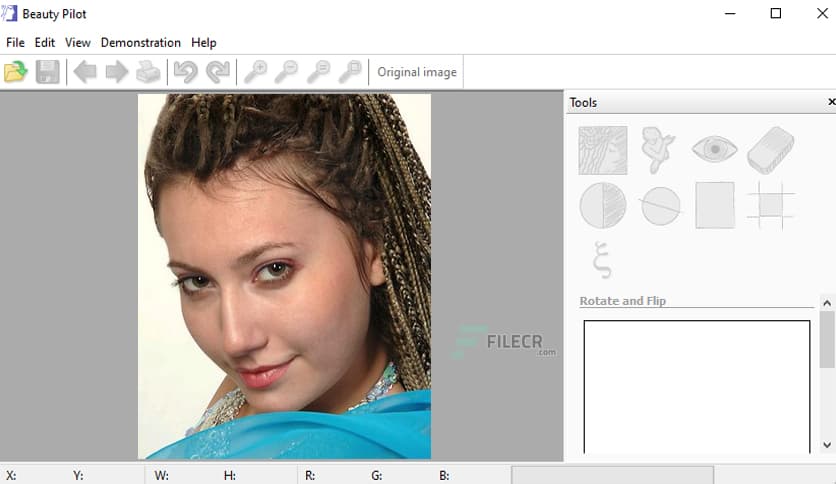Viewport: 836px width, 484px height.
Task: Close the Tools panel
Action: 831,102
